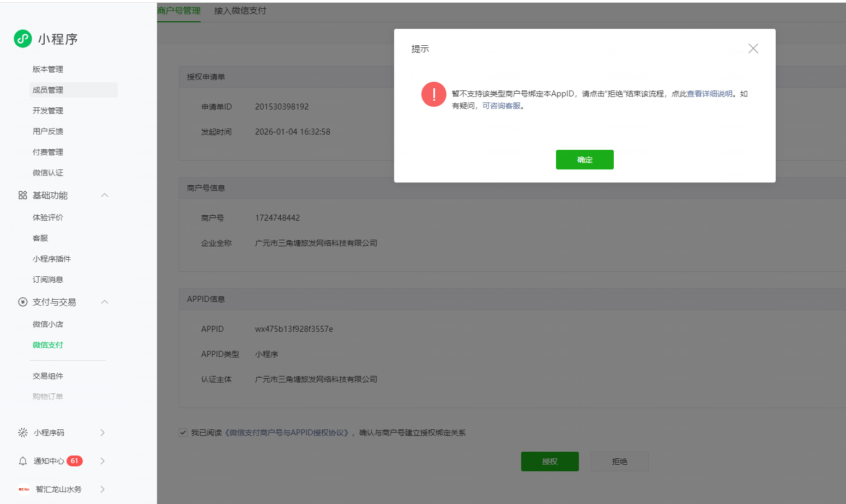The width and height of the screenshot is (846, 504).
Task: Open 付费管理 in the sidebar
Action: [x=48, y=152]
